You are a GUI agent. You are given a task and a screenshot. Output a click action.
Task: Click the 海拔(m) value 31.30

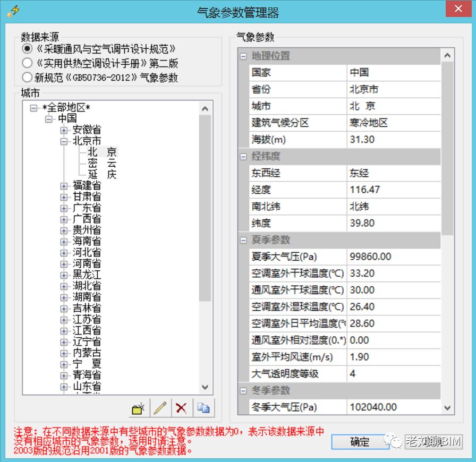pyautogui.click(x=394, y=140)
